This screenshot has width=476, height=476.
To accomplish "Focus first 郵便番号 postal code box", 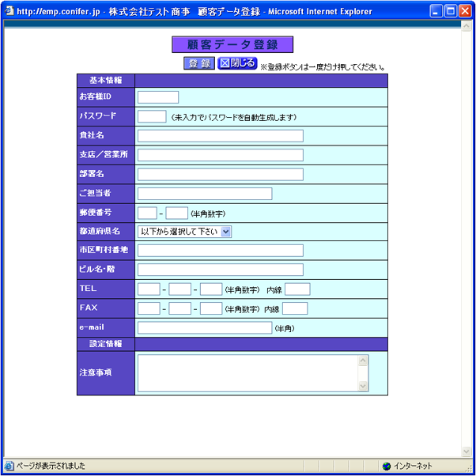I will pyautogui.click(x=147, y=213).
